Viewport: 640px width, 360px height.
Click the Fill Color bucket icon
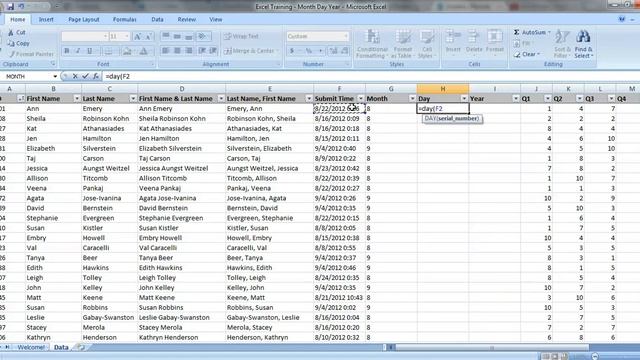pos(127,51)
